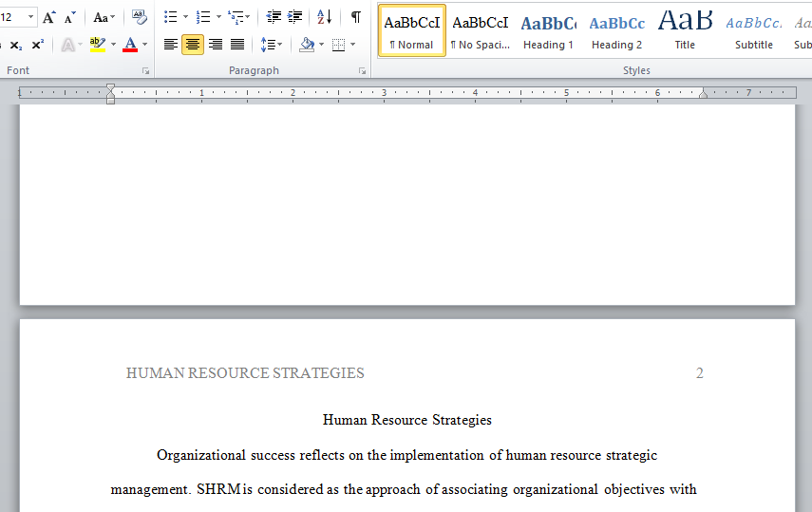The height and width of the screenshot is (512, 812).
Task: Open the Bullets library dropdown arrow
Action: coord(185,17)
